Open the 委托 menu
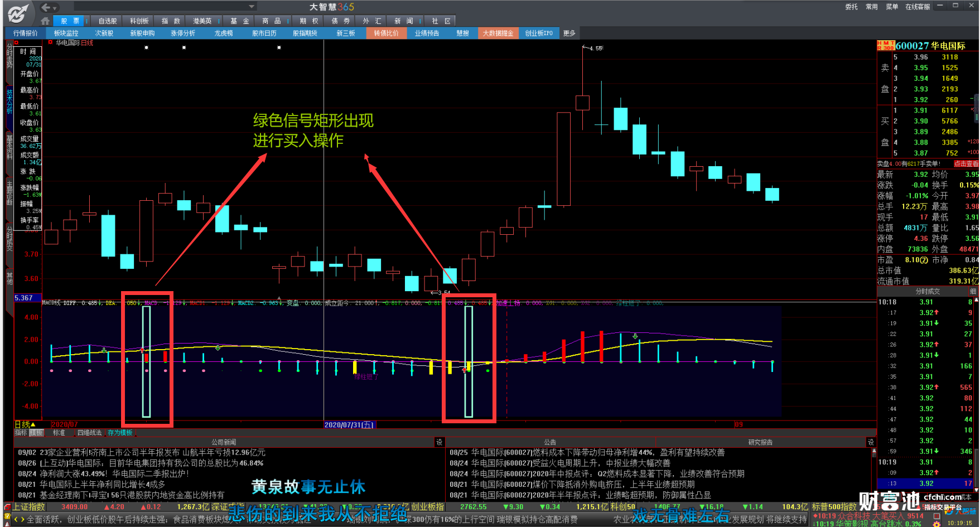Viewport: 980px width, 527px height. point(851,7)
